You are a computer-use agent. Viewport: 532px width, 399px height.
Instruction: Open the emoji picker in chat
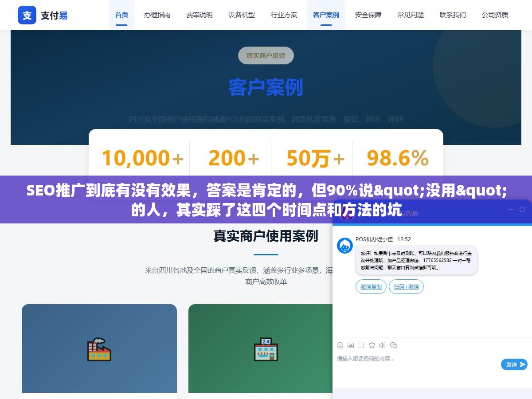point(340,345)
